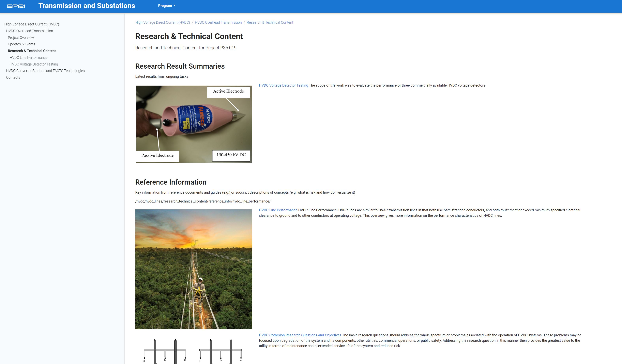
Task: Open HVDC Line Performance article link
Action: click(278, 210)
